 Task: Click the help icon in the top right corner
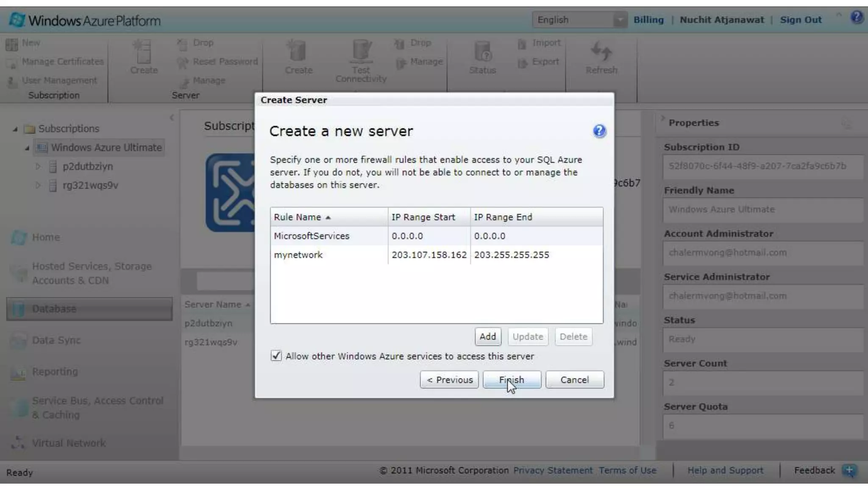[856, 17]
